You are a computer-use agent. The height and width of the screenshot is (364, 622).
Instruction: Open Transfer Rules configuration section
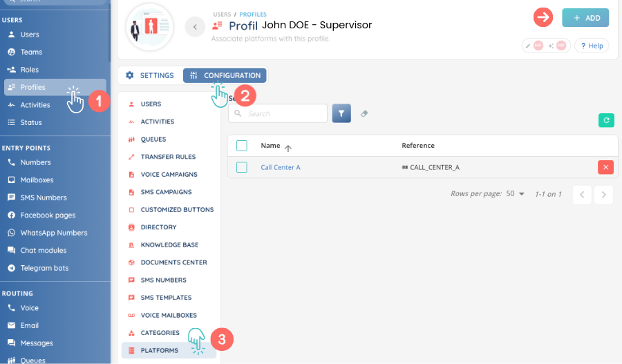[168, 157]
